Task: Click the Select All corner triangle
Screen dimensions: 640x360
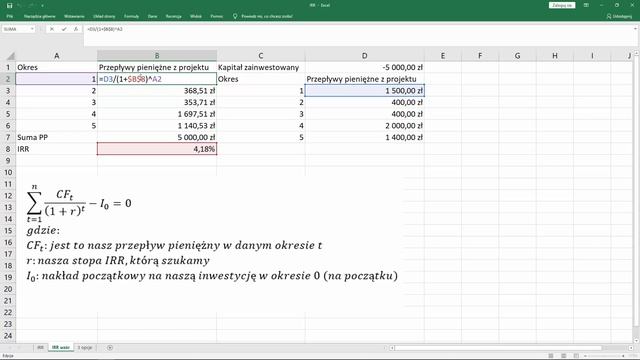Action: (11, 56)
